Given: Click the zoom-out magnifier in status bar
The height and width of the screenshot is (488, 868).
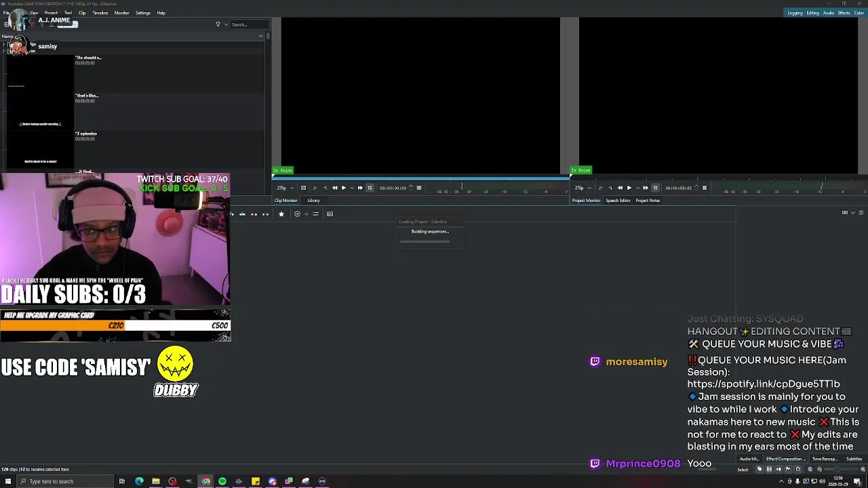Looking at the screenshot, I should point(819,469).
